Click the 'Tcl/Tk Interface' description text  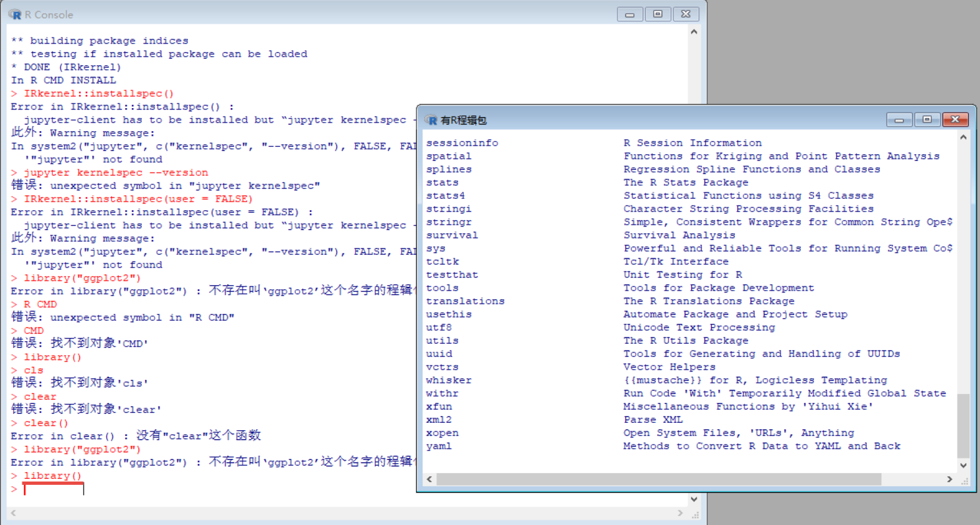[x=676, y=262]
